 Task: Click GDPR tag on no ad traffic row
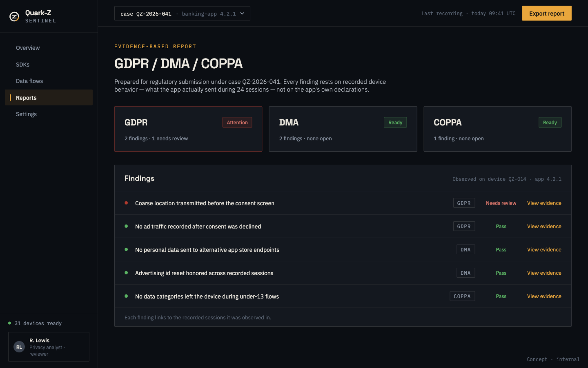[464, 226]
